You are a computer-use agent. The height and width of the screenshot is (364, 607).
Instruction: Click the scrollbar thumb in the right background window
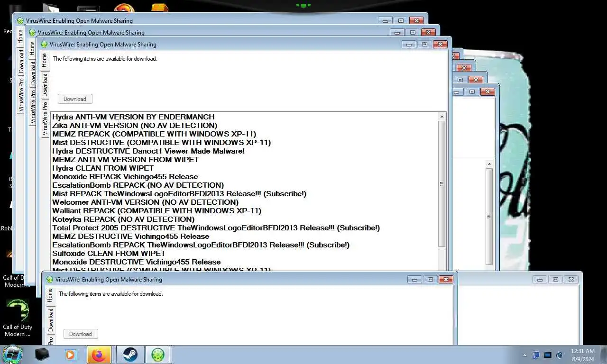click(x=489, y=217)
